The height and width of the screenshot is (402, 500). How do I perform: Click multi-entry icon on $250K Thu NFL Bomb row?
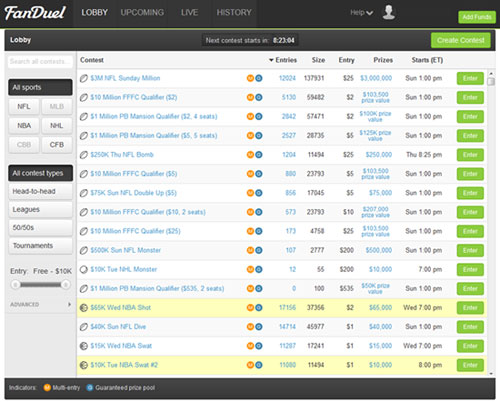(x=250, y=155)
